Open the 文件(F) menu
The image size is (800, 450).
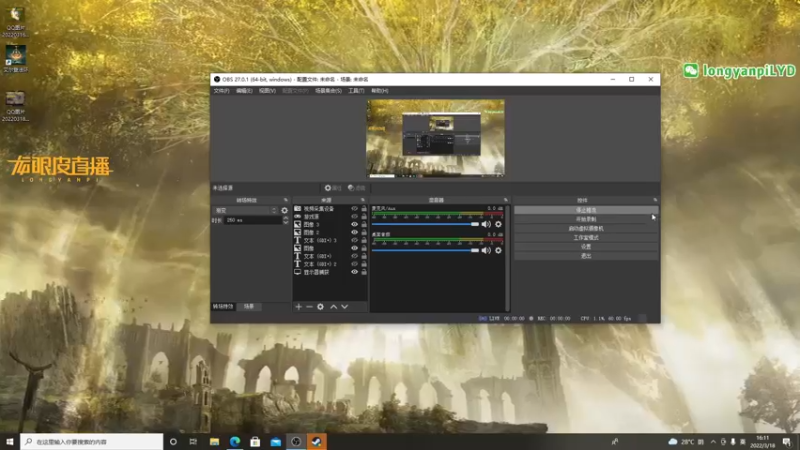pos(221,91)
